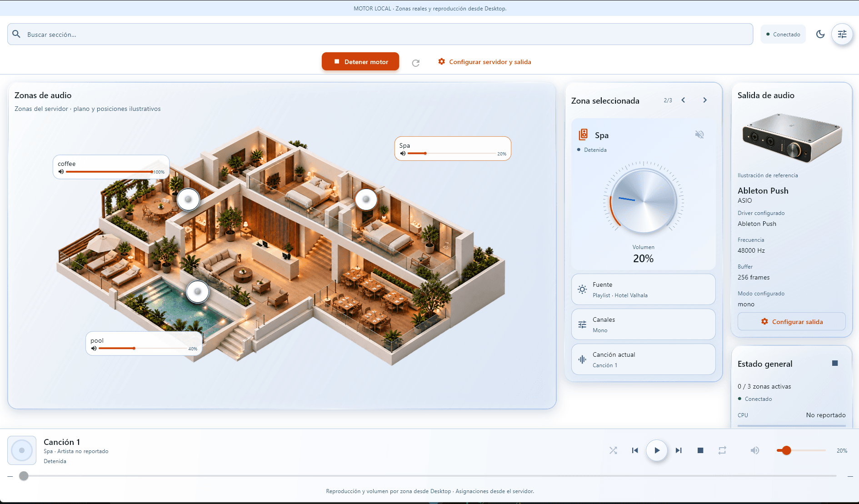
Task: Click the Configurar salida button
Action: point(791,322)
